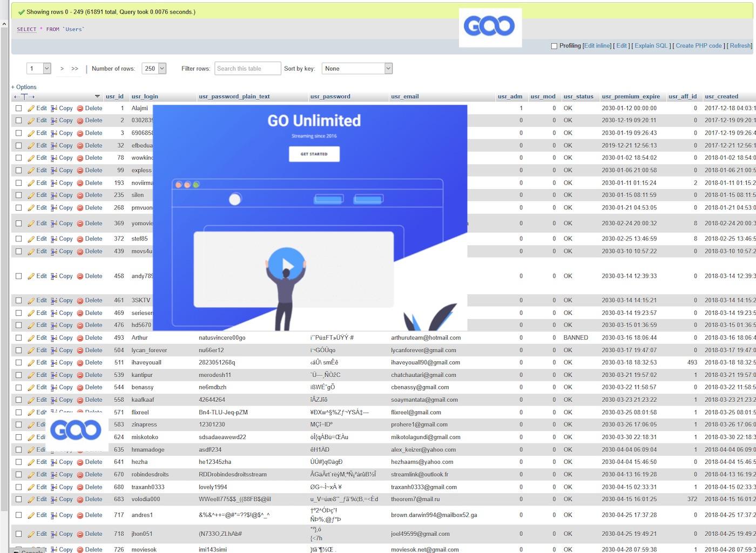The width and height of the screenshot is (756, 553).
Task: Click the red Delete icon for usr_id 78
Action: 80,158
